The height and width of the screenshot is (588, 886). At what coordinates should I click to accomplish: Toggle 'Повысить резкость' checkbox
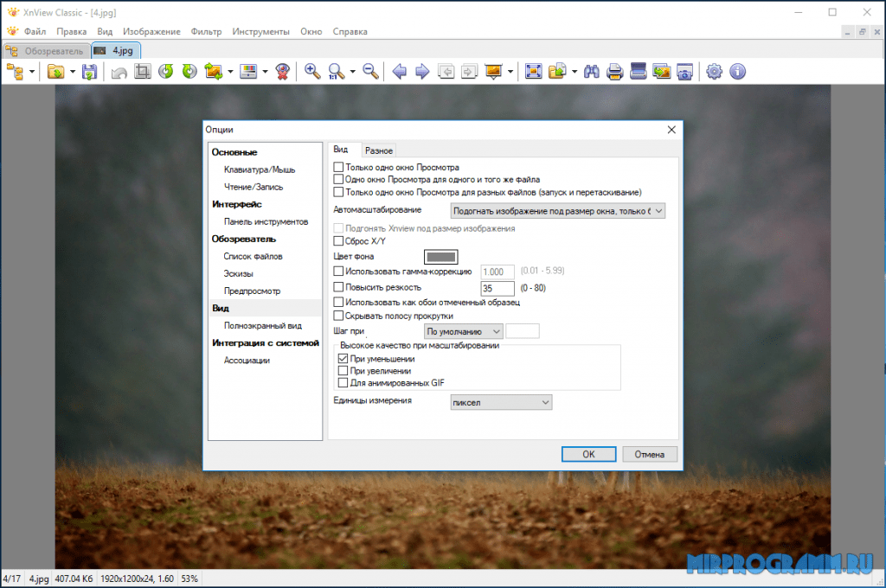(x=338, y=287)
